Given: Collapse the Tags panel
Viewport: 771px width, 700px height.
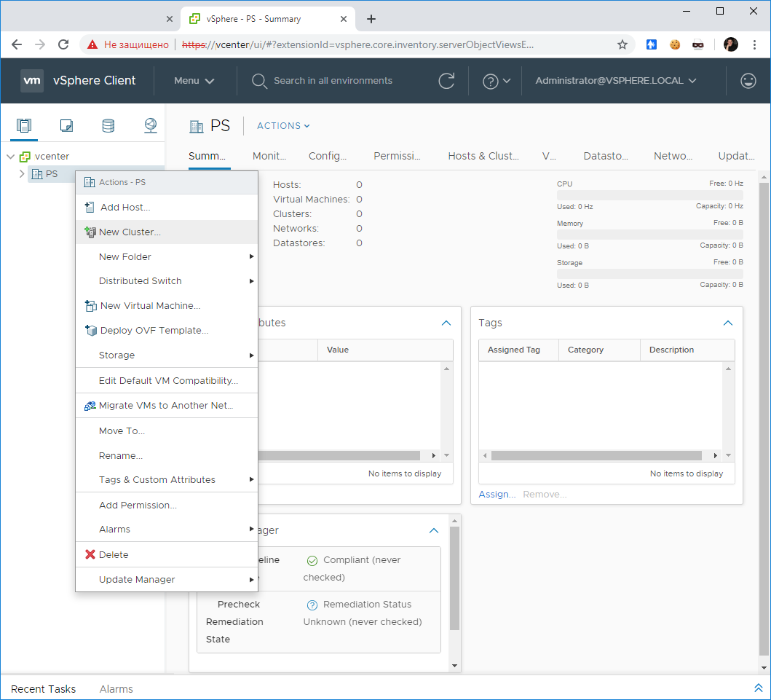Looking at the screenshot, I should point(728,323).
